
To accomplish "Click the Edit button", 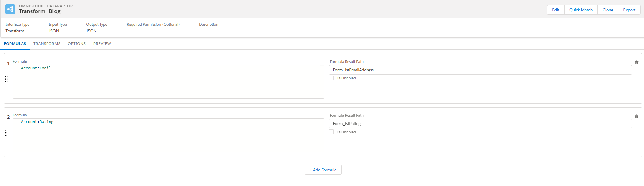I will (556, 10).
